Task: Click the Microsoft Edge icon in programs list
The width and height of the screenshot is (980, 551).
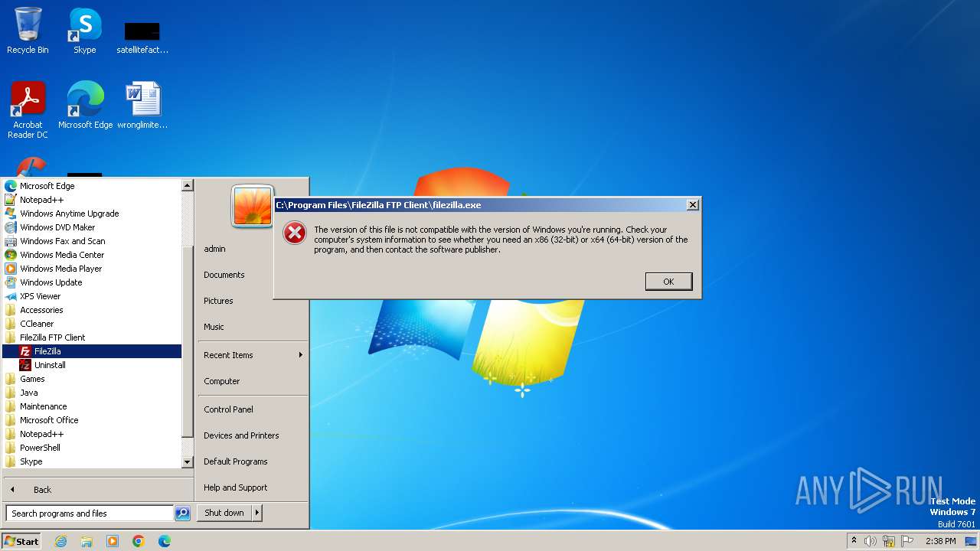Action: point(11,186)
